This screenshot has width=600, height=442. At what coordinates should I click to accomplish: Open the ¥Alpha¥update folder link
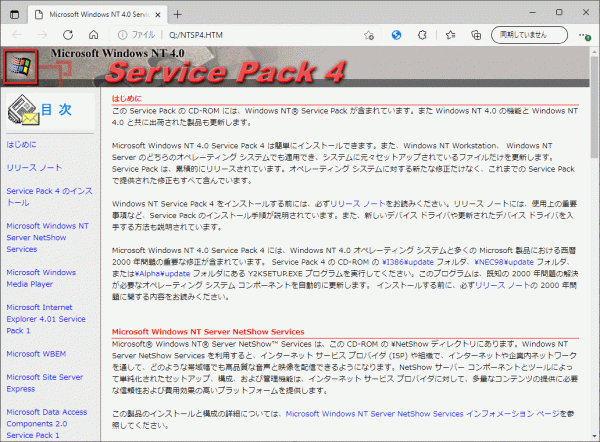[162, 274]
